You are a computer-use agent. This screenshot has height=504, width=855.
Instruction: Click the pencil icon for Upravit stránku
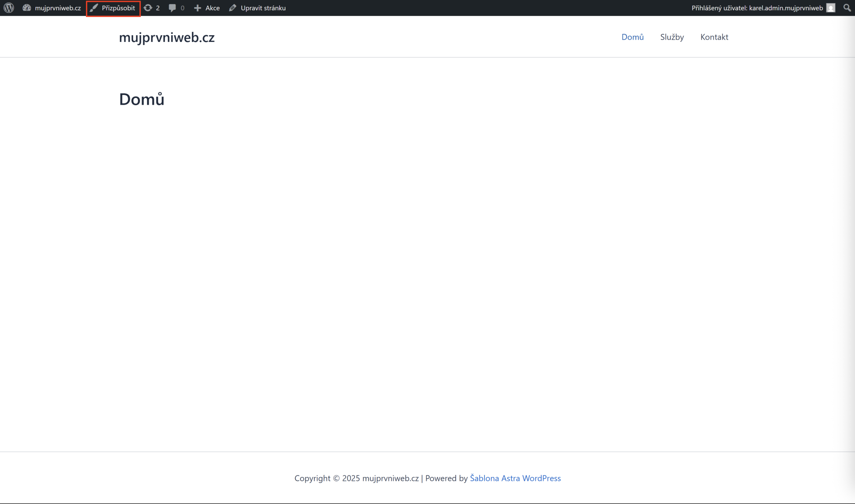pos(232,8)
